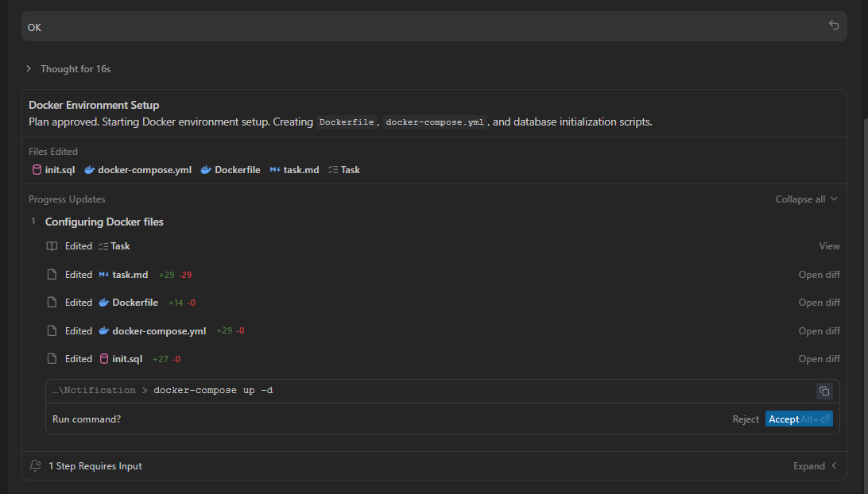Click database icon beside init.sql in progress list
Screen dimensions: 868x494
(103, 359)
